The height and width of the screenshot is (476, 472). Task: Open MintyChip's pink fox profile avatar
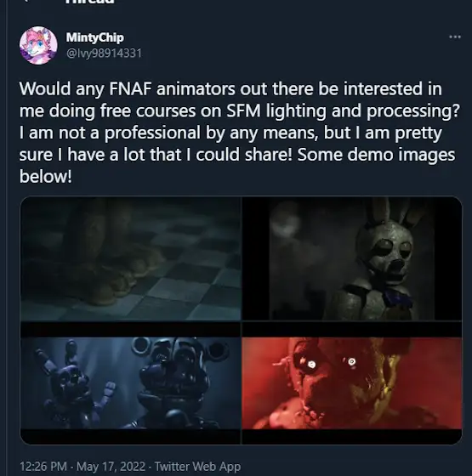click(38, 45)
